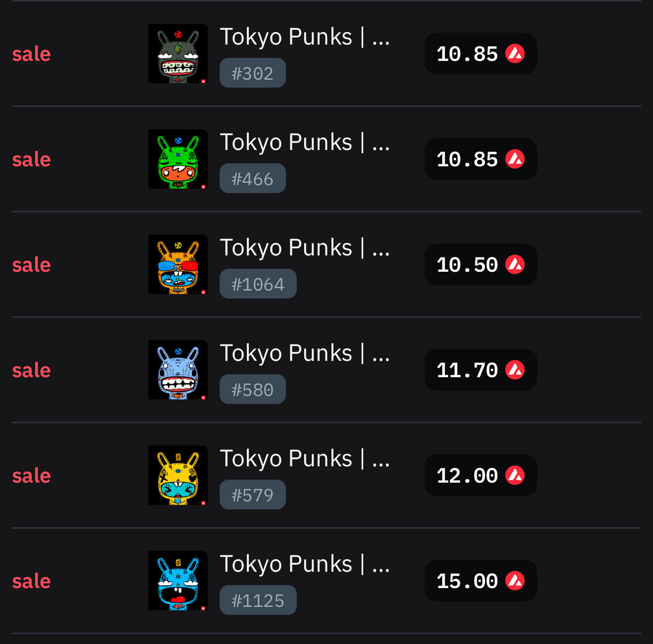Click the #302 token ID badge
The height and width of the screenshot is (644, 653).
[252, 73]
